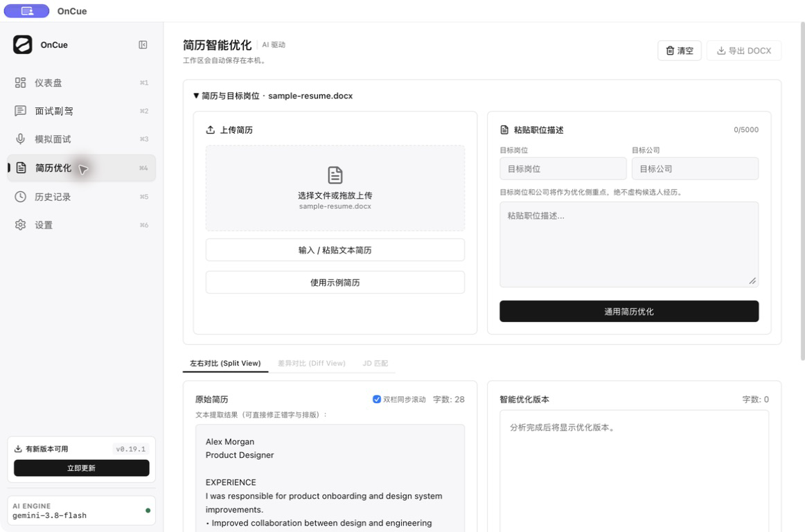Open 历史记录 page
Screen dimensions: 805x532
coord(82,197)
